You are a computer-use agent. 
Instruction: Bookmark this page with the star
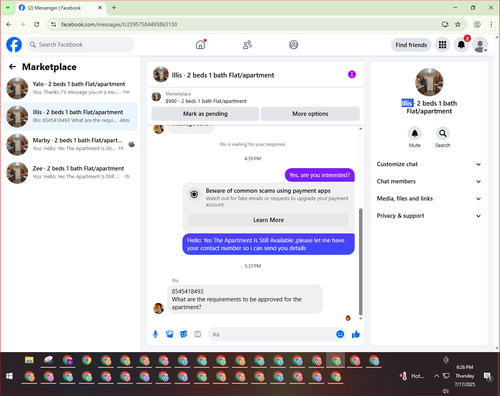tap(458, 24)
